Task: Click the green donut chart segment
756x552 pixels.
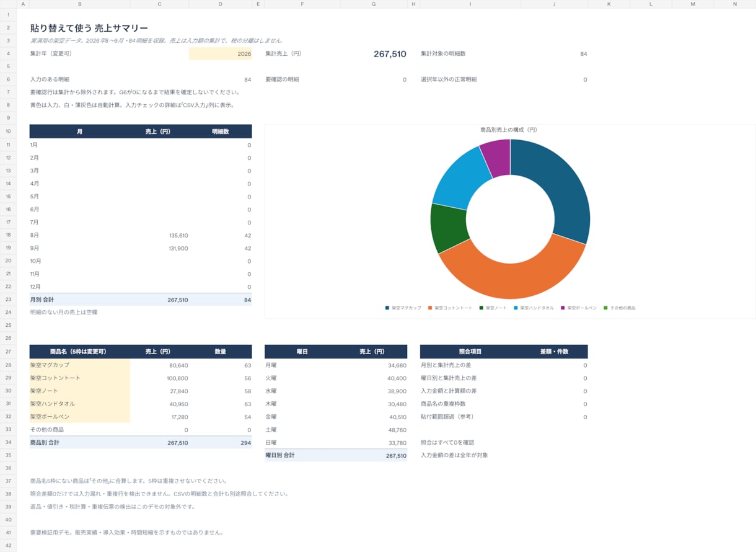Action: [449, 227]
